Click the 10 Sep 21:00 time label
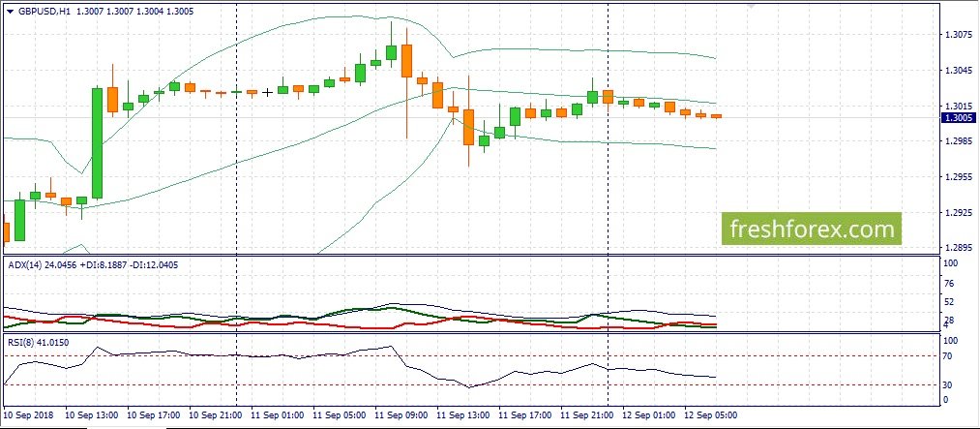Image resolution: width=980 pixels, height=429 pixels. coord(216,415)
